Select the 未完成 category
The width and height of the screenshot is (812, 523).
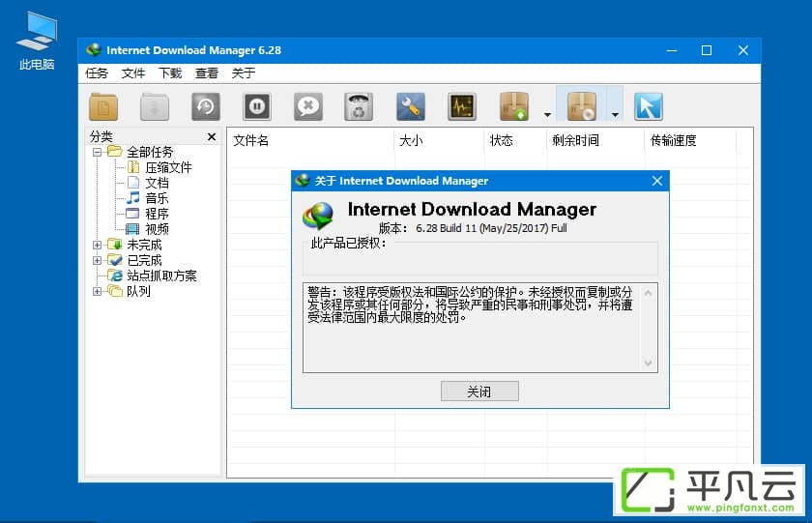pos(144,245)
